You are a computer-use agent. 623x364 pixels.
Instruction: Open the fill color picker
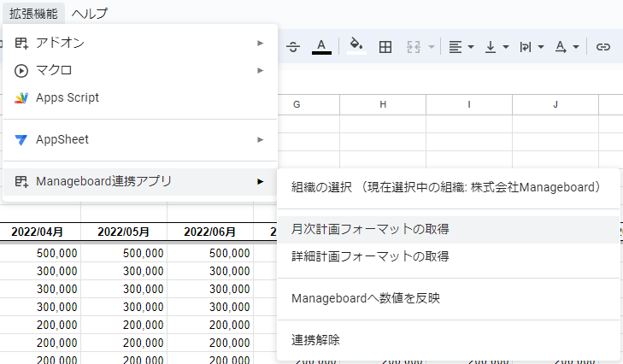356,46
